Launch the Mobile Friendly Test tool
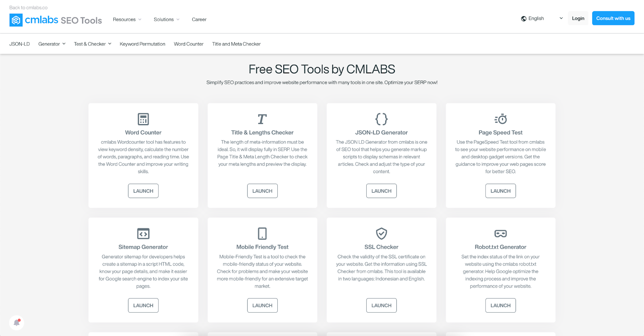Screen dimensions: 644x336 (262, 305)
